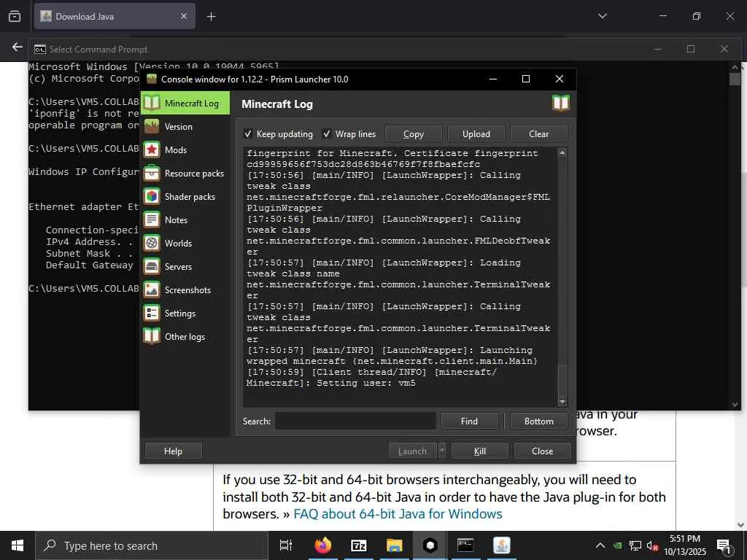Click the Worlds globe icon
The width and height of the screenshot is (747, 560).
pos(152,243)
